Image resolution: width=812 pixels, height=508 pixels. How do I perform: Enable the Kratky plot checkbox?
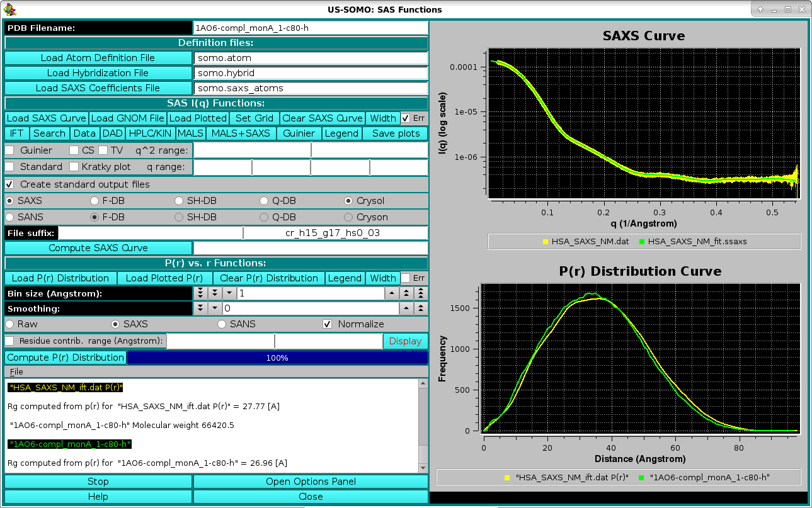pos(74,167)
